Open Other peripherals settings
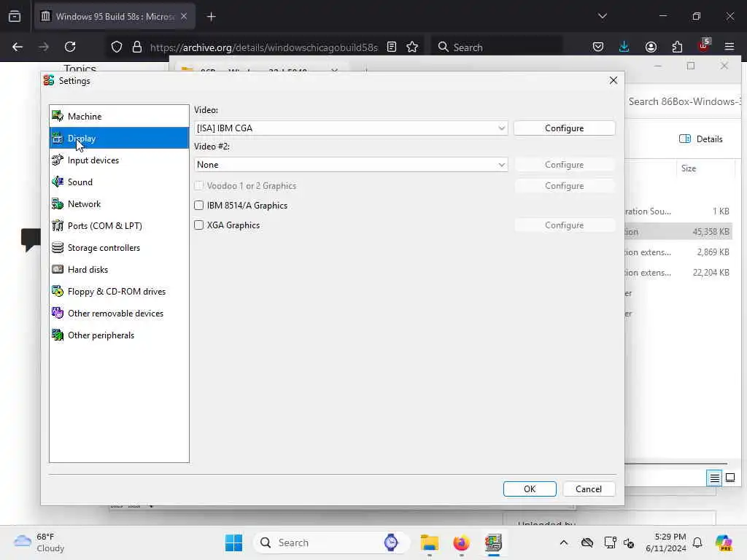Screen dimensions: 747x560 pos(119,335)
